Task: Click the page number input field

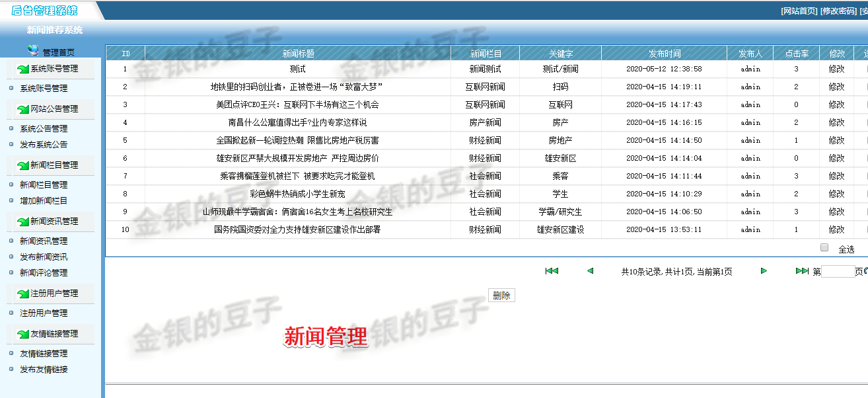Action: pos(839,270)
